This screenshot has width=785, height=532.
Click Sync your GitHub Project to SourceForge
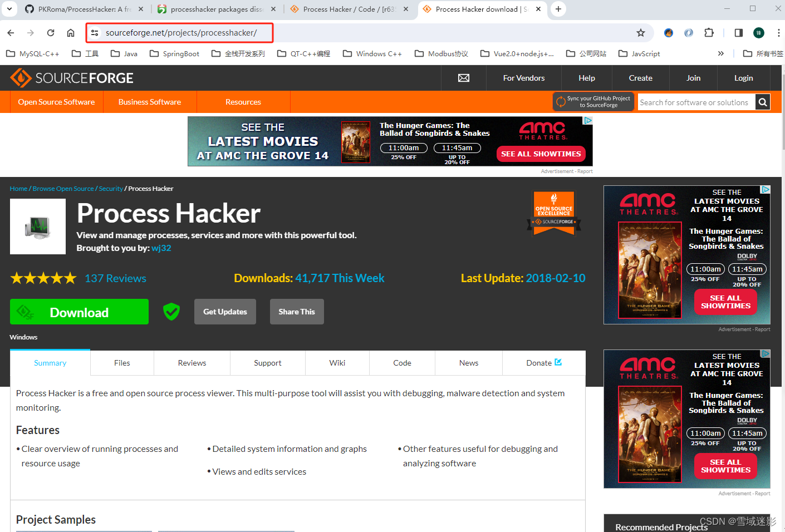pyautogui.click(x=593, y=101)
